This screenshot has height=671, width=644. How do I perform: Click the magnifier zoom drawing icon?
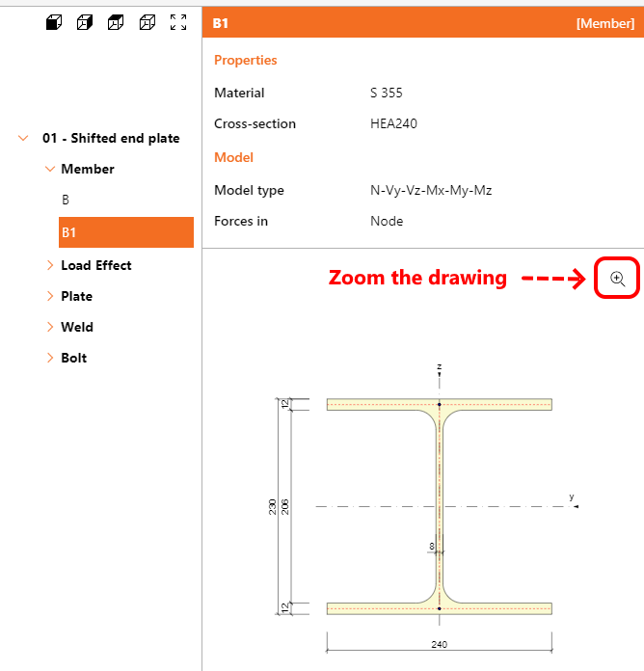(x=617, y=279)
